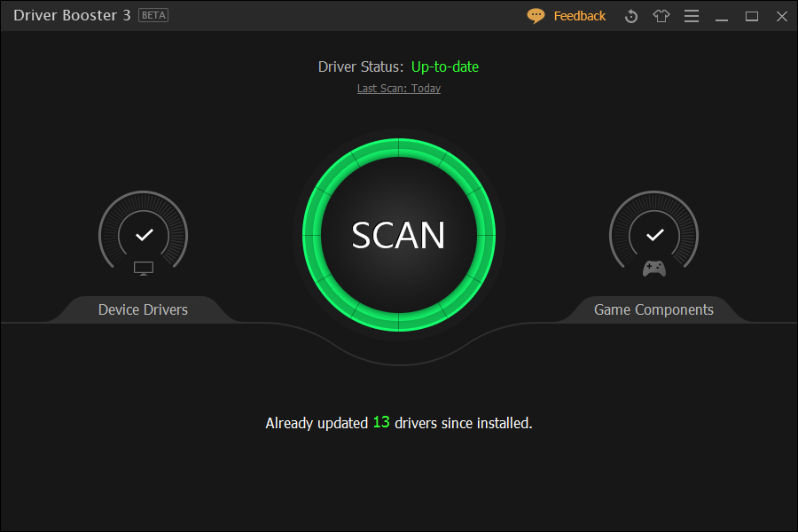
Task: Maximize the Driver Booster window
Action: pyautogui.click(x=752, y=16)
